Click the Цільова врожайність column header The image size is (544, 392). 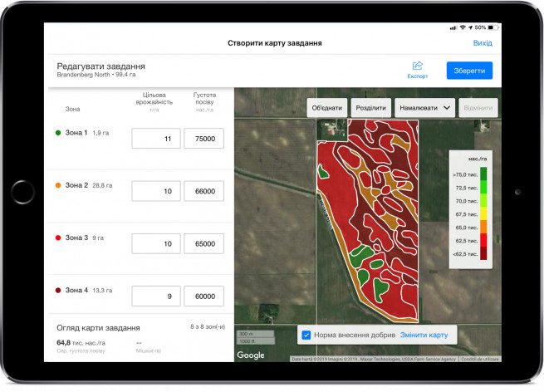coord(154,99)
